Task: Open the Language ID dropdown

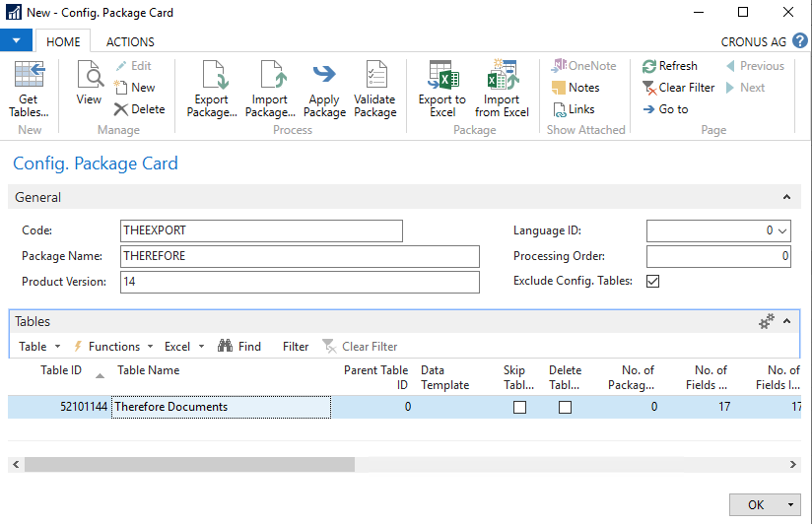Action: (782, 230)
